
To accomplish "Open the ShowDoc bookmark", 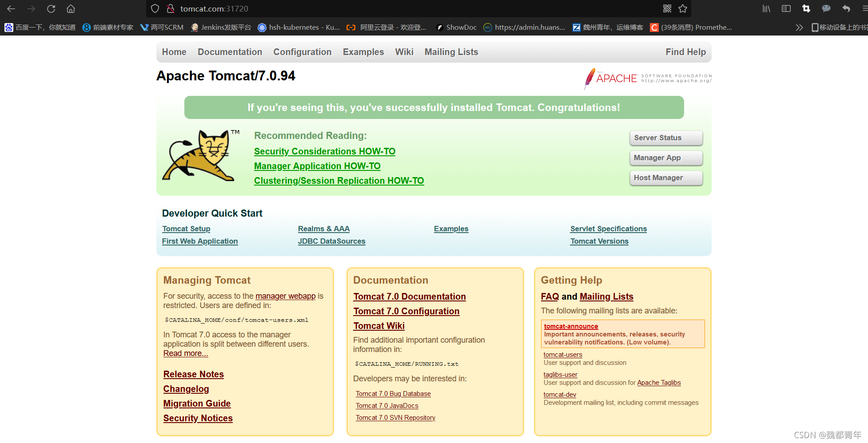I will point(456,28).
